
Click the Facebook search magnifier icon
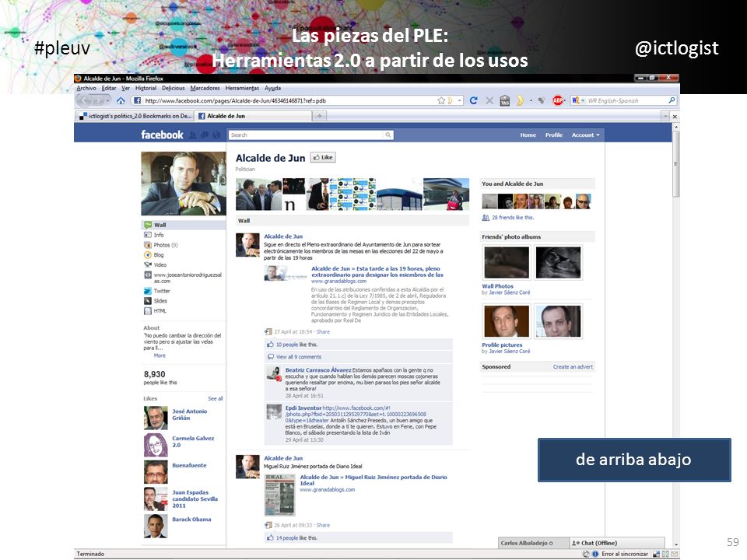coord(388,135)
